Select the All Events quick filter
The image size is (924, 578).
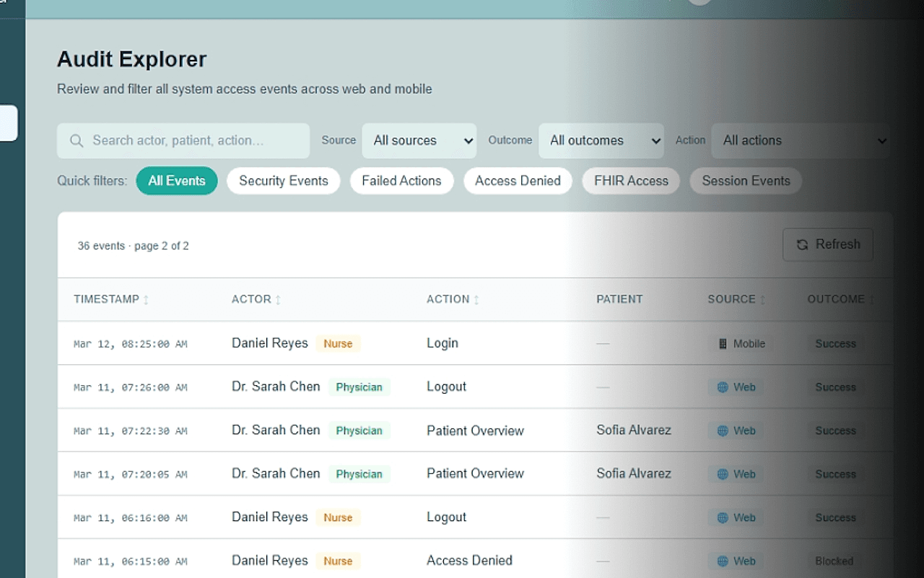[x=177, y=181]
